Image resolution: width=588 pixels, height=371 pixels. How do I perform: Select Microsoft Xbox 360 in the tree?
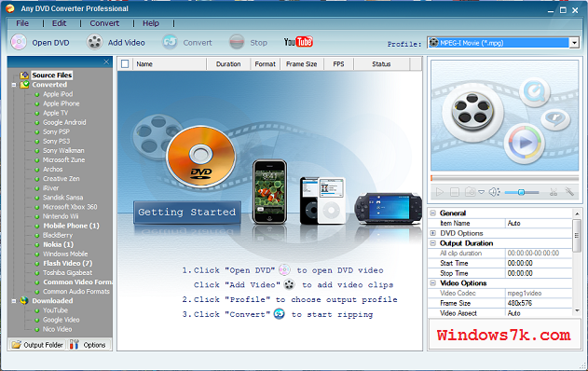pyautogui.click(x=70, y=207)
